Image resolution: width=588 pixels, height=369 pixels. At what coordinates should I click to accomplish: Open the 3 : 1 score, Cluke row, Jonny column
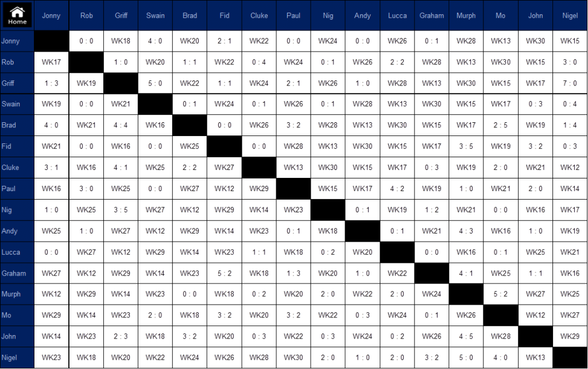click(x=51, y=168)
